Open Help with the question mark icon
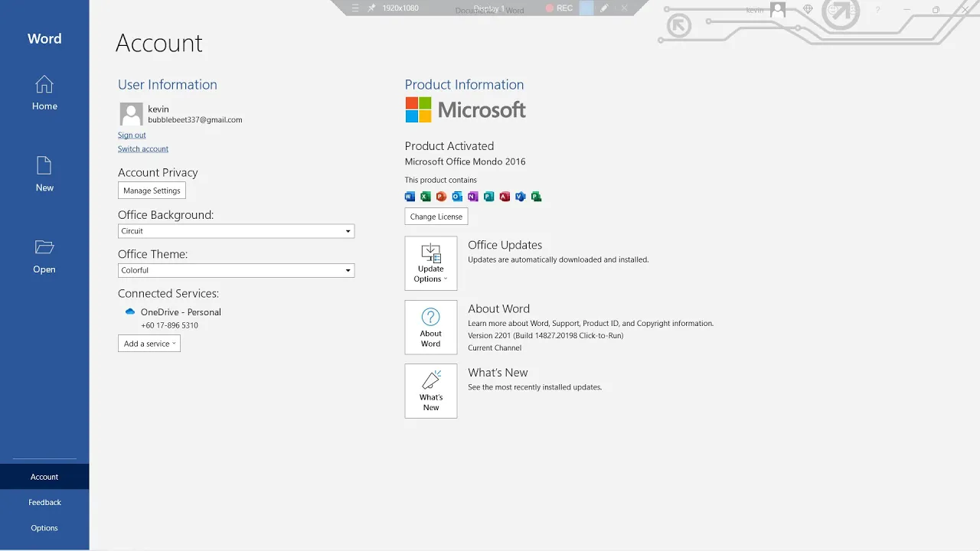This screenshot has width=980, height=551. pos(877,9)
